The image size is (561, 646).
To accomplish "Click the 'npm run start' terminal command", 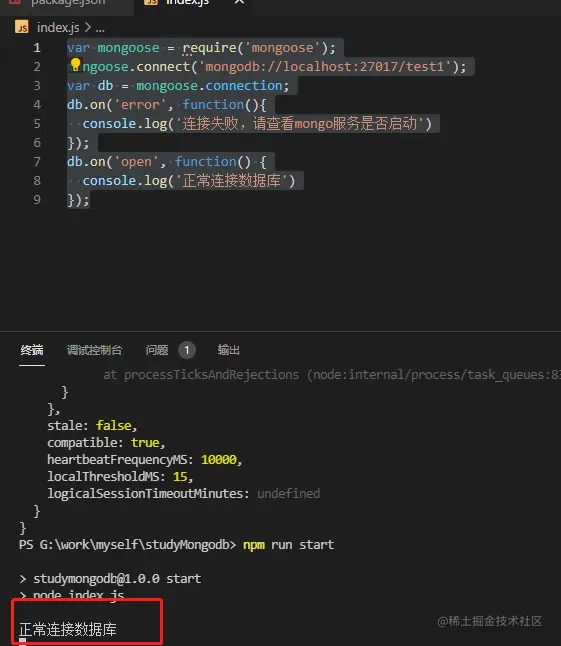I will click(x=288, y=545).
